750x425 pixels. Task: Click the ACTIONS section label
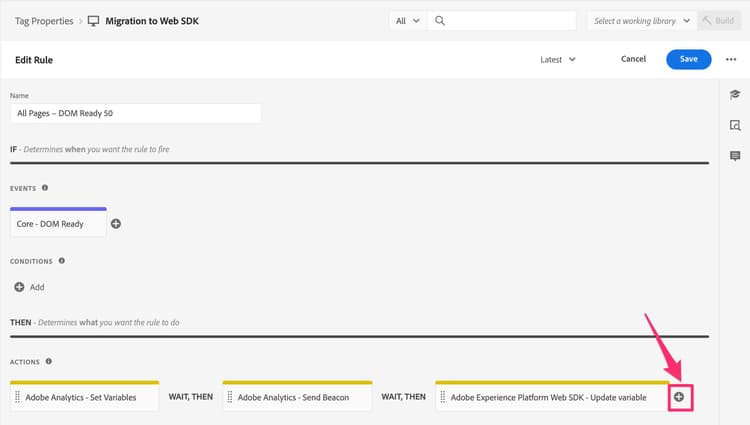coord(25,362)
